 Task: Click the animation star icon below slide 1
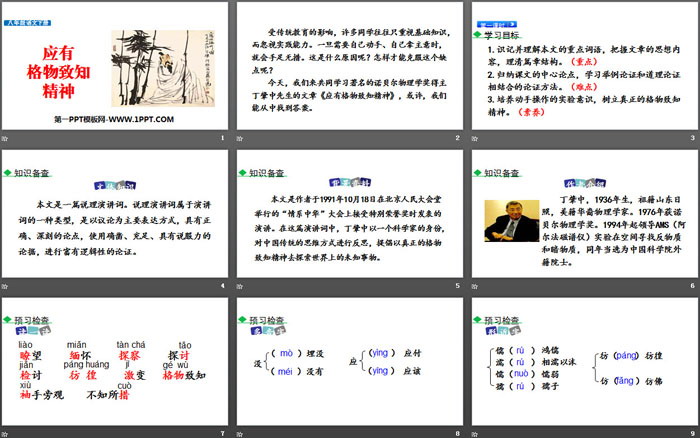6,139
